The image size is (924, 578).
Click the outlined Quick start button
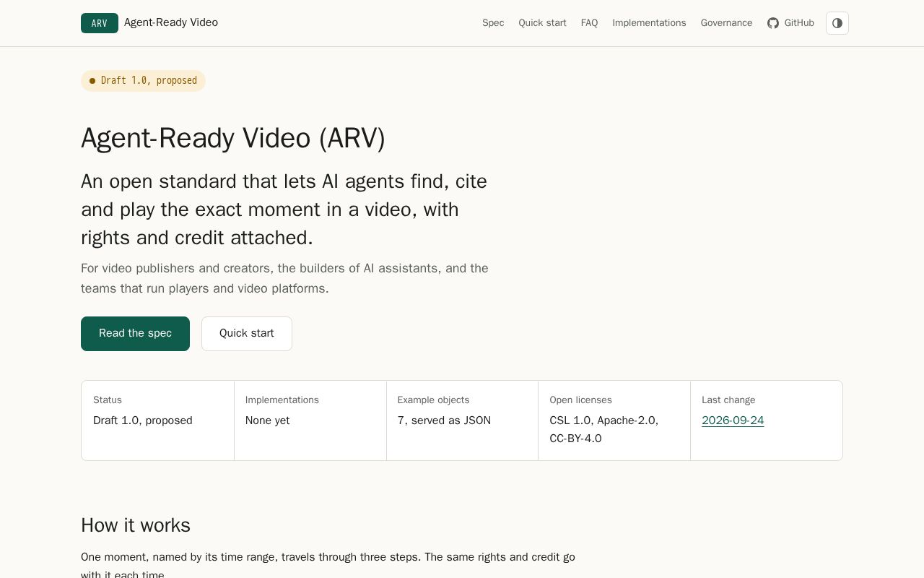(x=247, y=334)
